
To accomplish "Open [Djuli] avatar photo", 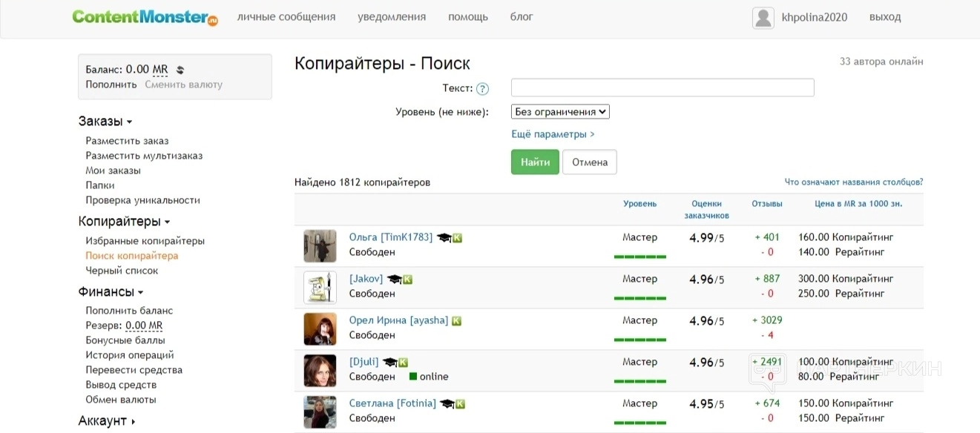I will point(320,371).
